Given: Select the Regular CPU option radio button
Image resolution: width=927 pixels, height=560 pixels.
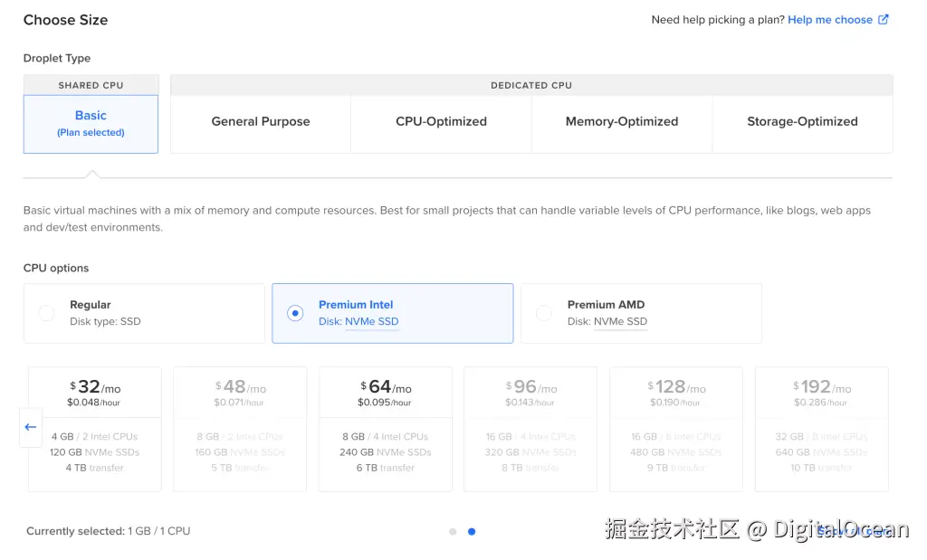Looking at the screenshot, I should pyautogui.click(x=47, y=313).
